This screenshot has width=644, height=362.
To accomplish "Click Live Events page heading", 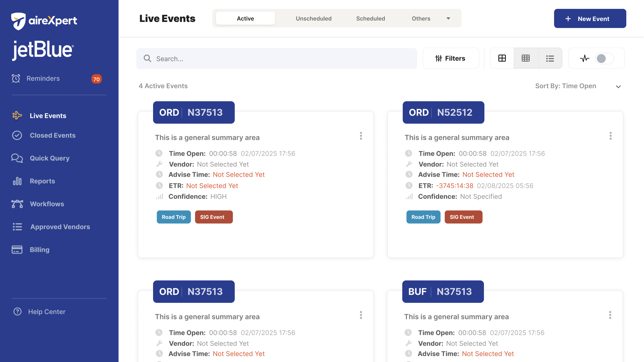I will 167,18.
